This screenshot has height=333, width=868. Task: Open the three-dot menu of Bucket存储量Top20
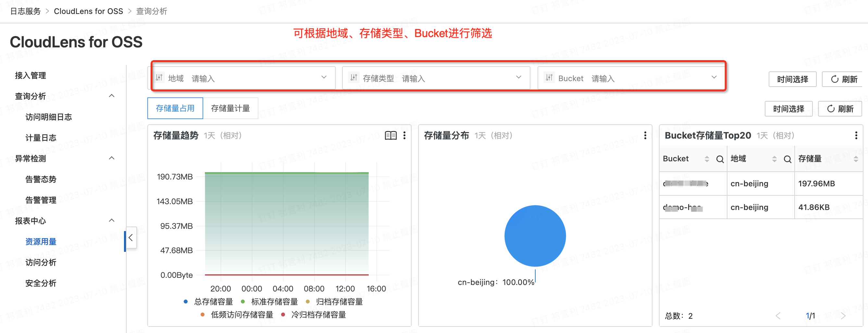click(x=856, y=135)
